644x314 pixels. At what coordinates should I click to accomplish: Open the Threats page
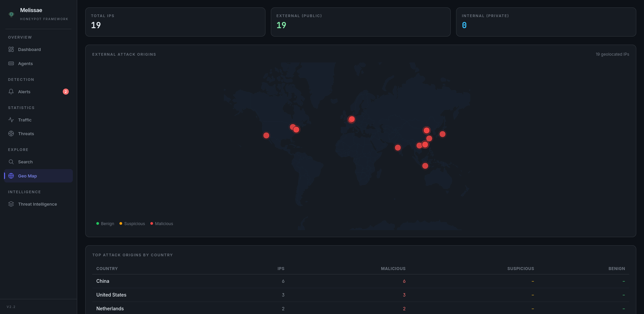pyautogui.click(x=38, y=134)
